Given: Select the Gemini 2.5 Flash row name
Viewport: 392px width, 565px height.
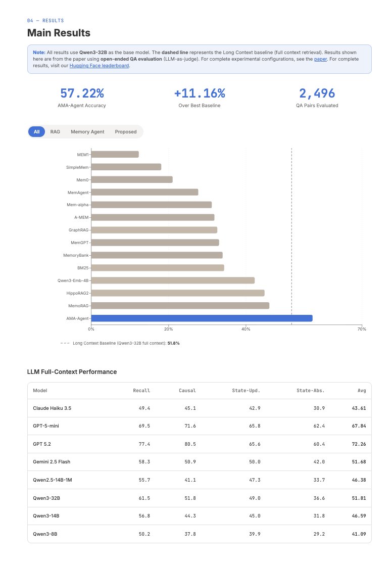Looking at the screenshot, I should (x=52, y=462).
